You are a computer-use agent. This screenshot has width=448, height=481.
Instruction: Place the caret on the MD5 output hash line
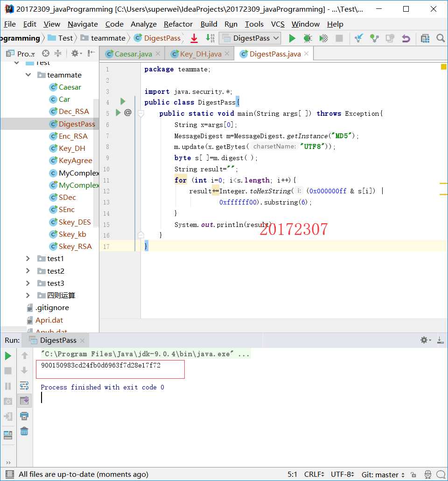101,365
